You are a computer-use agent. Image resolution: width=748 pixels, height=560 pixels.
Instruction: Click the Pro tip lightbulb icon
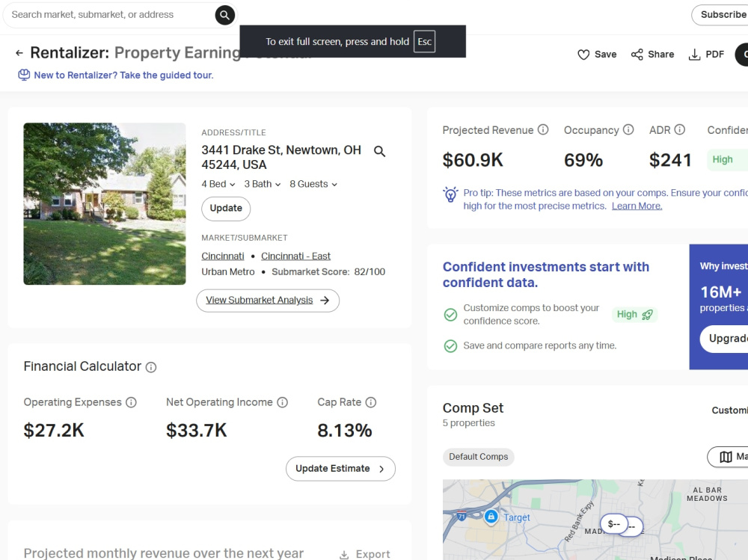pyautogui.click(x=450, y=194)
